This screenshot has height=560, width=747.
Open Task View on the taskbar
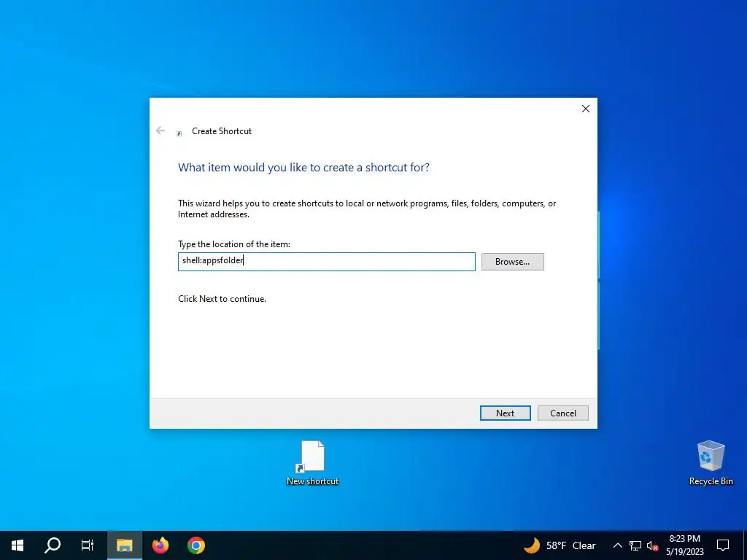click(88, 545)
